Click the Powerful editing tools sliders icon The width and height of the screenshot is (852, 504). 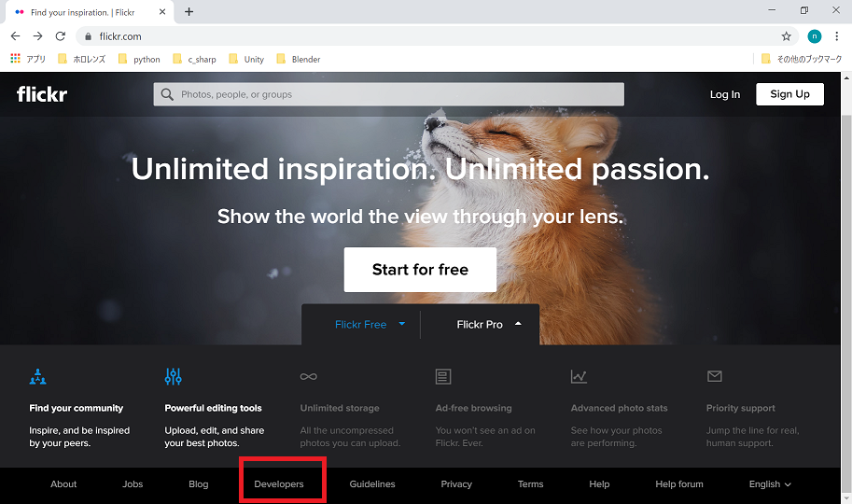coord(173,376)
